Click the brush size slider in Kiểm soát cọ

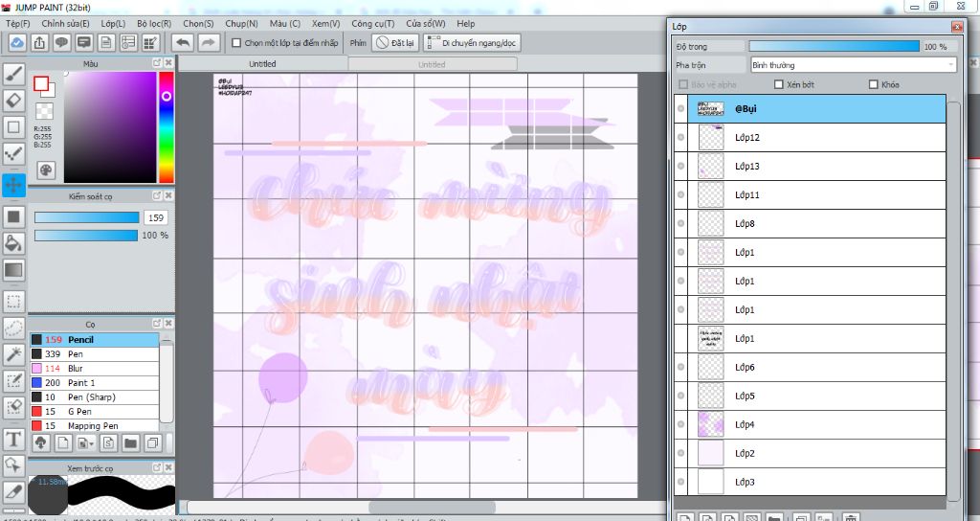[x=86, y=217]
